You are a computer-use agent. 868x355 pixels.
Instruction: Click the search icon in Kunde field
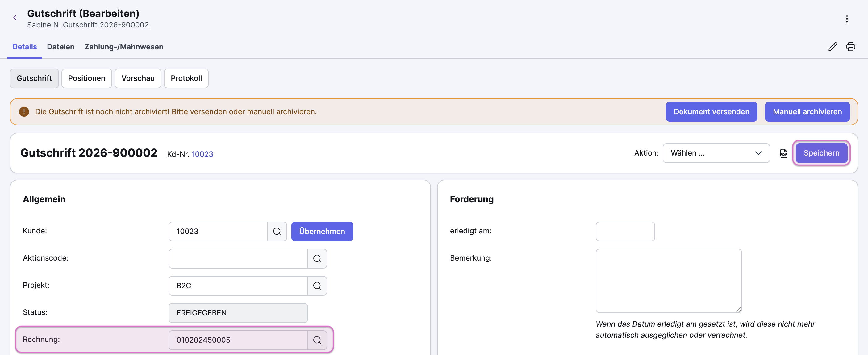coord(277,231)
